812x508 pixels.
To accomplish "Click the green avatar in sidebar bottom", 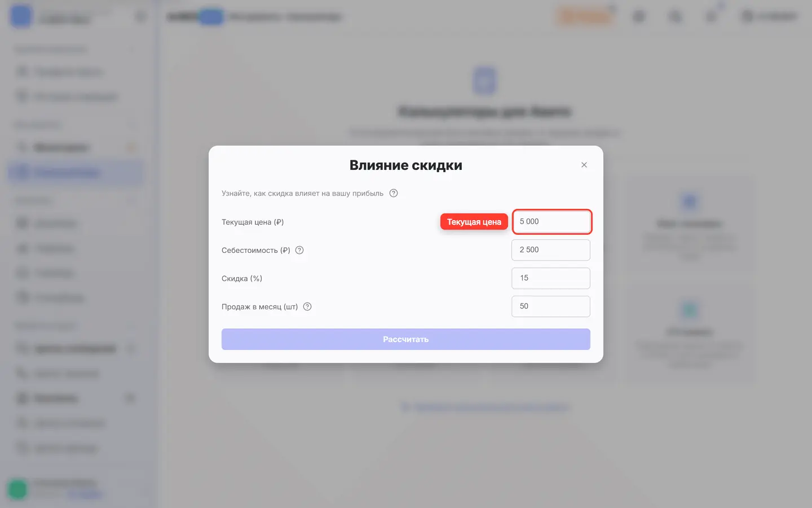I will pyautogui.click(x=17, y=489).
